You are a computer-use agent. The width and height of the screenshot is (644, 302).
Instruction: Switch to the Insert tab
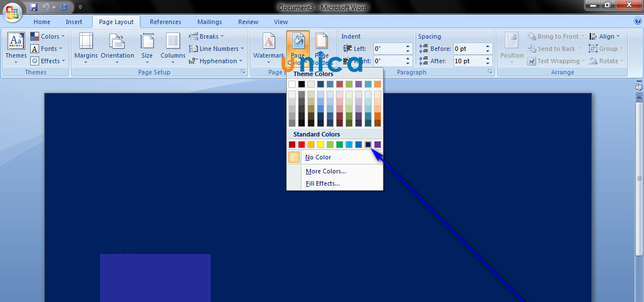click(x=74, y=22)
